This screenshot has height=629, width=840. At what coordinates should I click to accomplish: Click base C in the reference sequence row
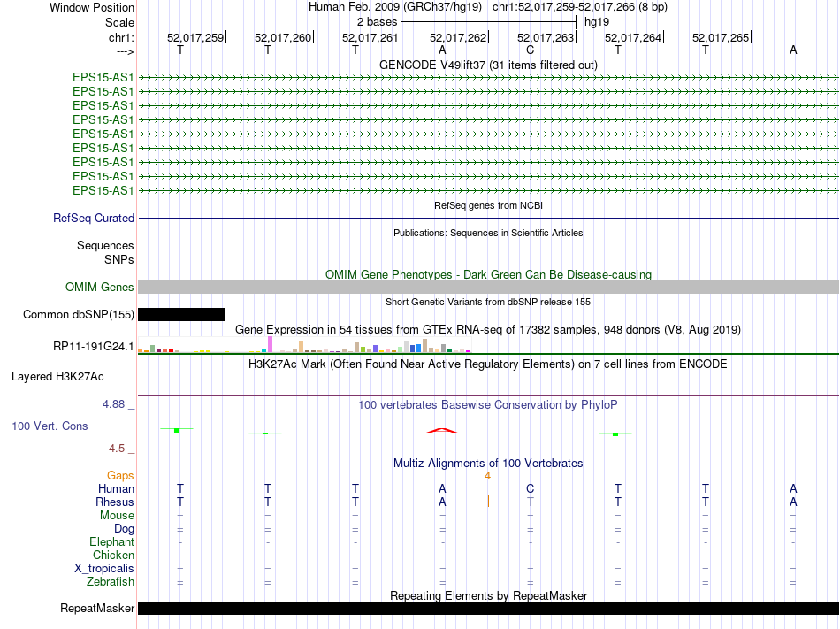click(x=530, y=50)
